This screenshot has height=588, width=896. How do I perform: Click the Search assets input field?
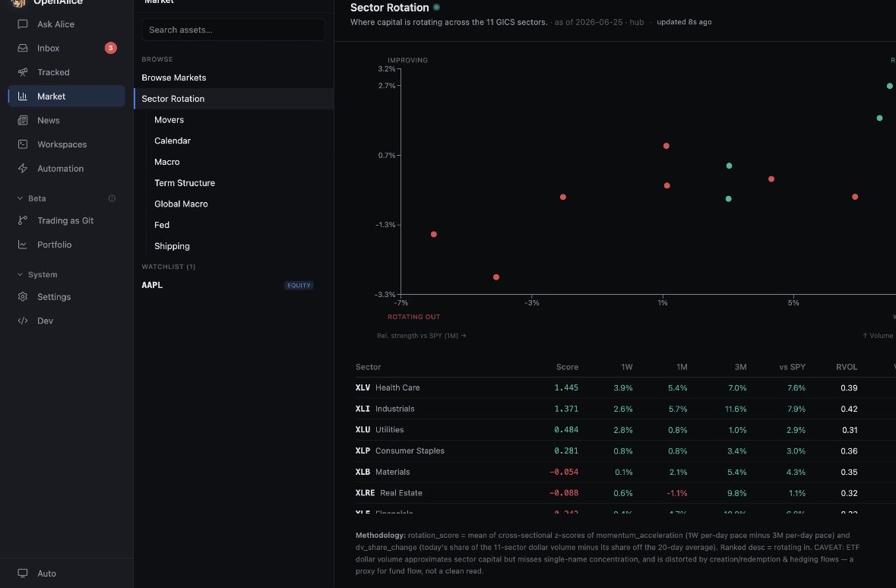coord(233,30)
